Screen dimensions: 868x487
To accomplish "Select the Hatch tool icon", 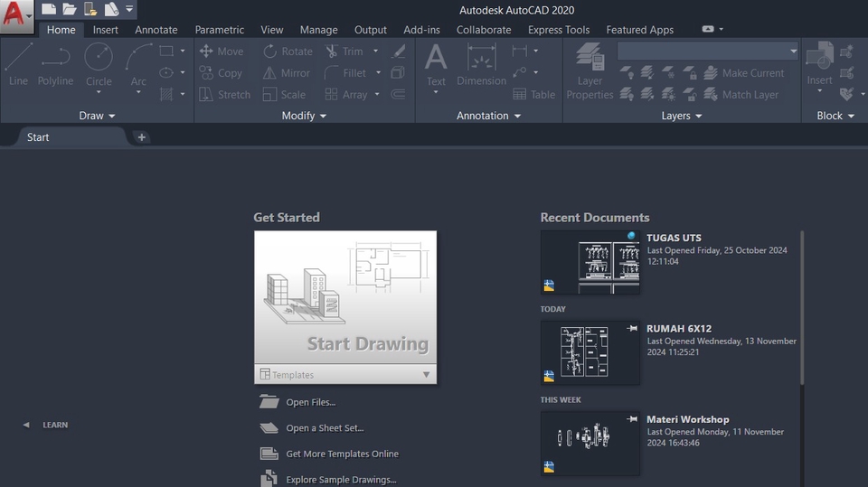I will pos(166,94).
